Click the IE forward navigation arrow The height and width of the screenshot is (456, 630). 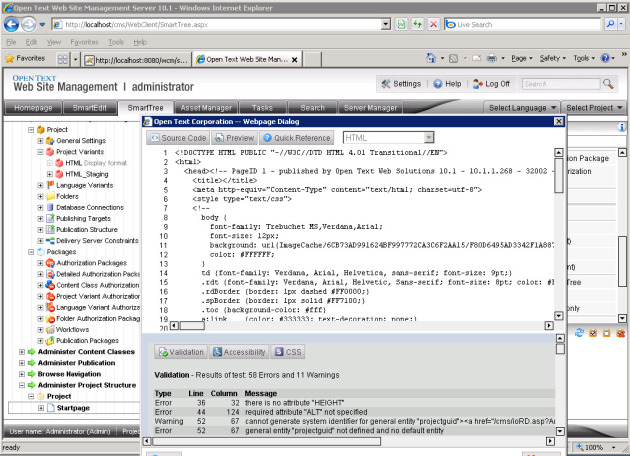[29, 25]
